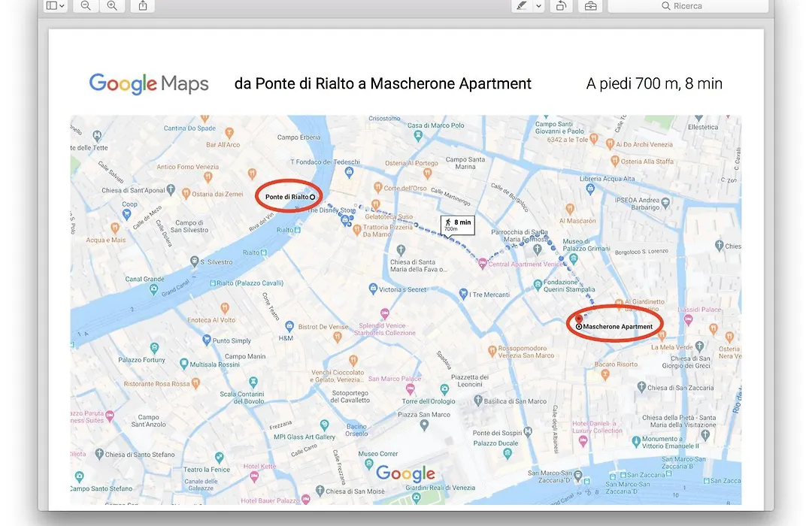
Task: Click the 'Ponte di Rialto' start label
Action: tap(287, 197)
